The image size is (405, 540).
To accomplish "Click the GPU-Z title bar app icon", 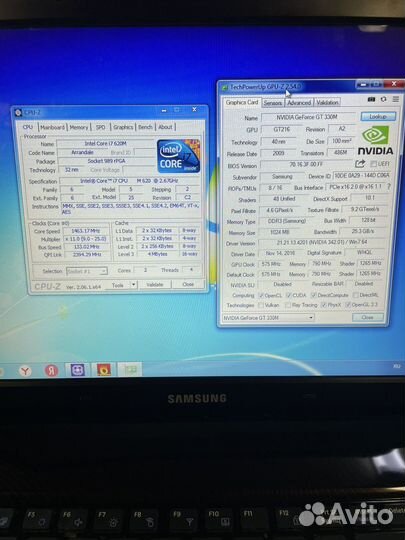I will pos(225,87).
